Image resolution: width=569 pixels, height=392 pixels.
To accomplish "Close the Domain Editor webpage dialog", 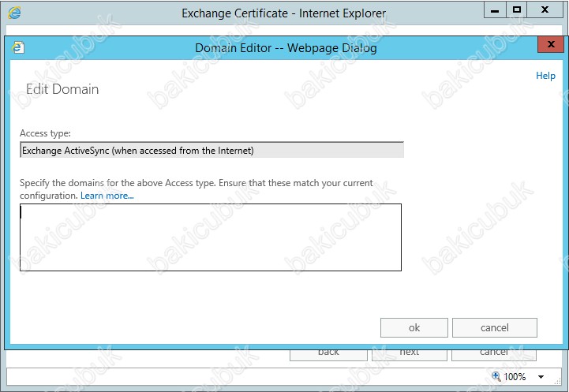I will (x=550, y=46).
